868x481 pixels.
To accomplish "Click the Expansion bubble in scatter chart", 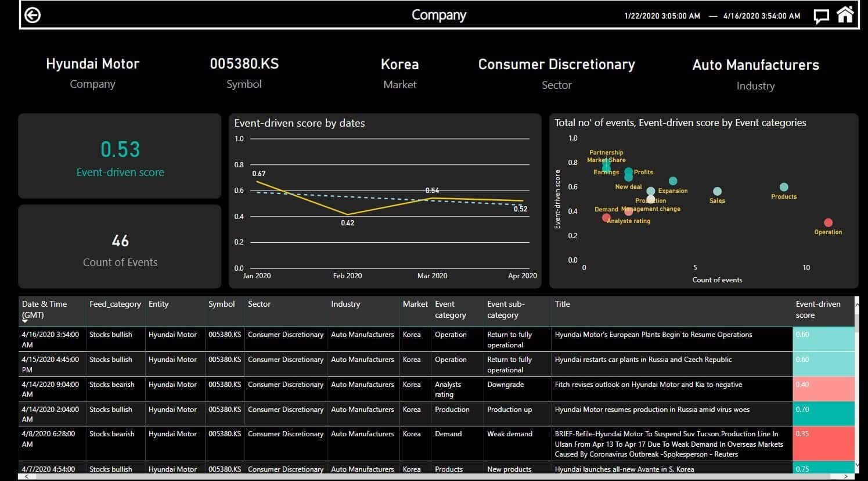I will pos(673,181).
